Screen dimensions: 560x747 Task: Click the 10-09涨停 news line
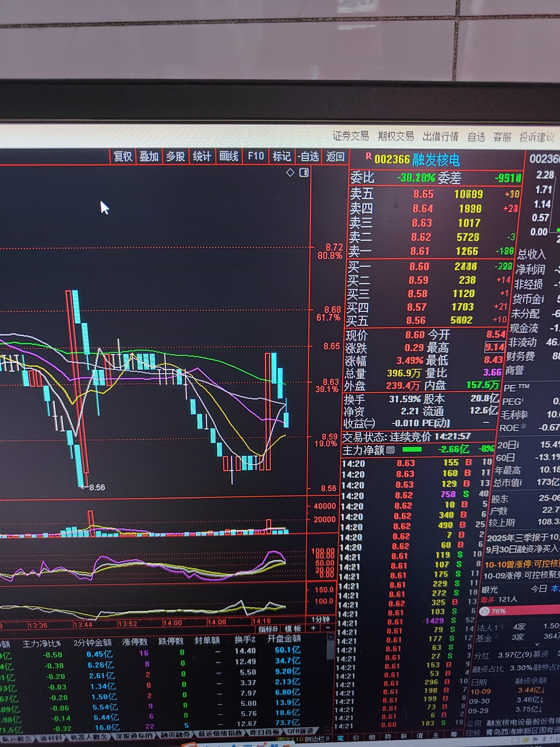pyautogui.click(x=522, y=575)
